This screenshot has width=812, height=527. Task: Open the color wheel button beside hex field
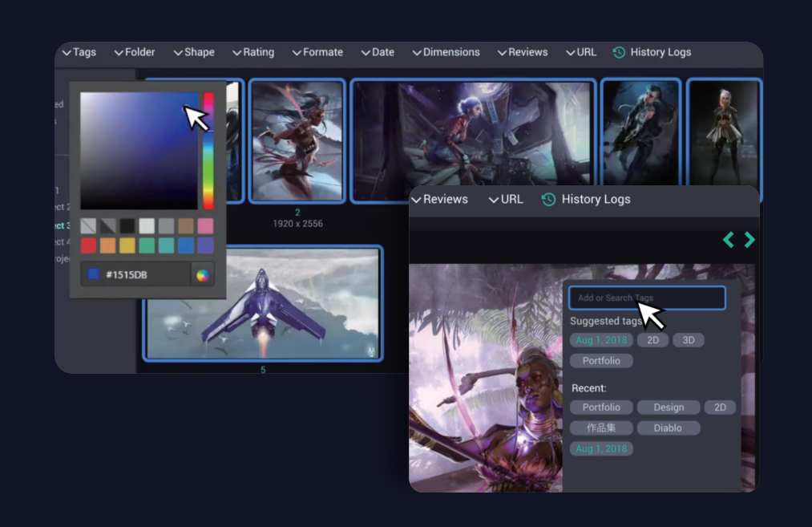(x=203, y=275)
